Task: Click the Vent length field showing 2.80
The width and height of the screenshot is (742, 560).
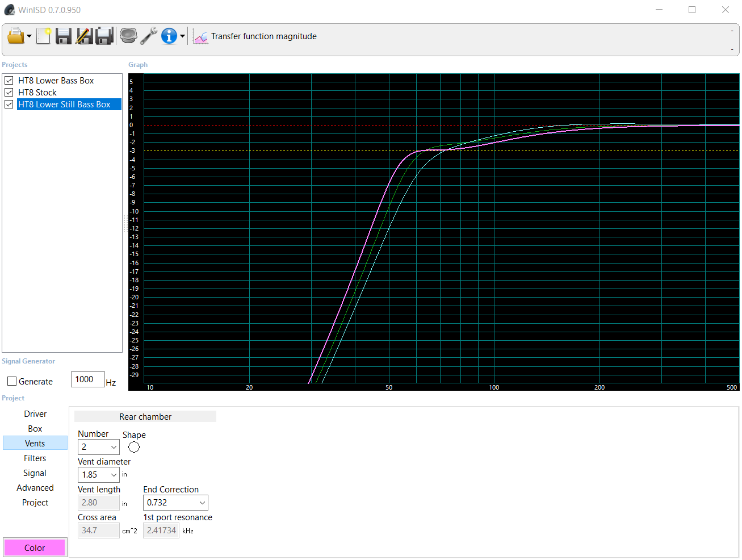Action: pos(98,503)
